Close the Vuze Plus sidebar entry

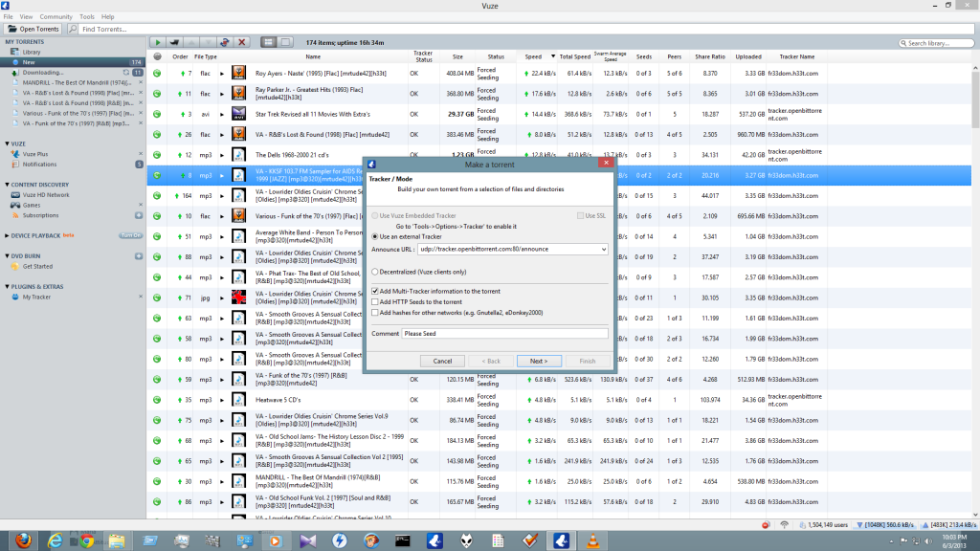click(141, 154)
